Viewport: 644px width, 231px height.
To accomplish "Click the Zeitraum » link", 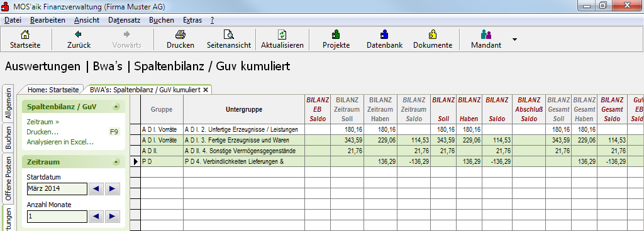I will point(43,122).
